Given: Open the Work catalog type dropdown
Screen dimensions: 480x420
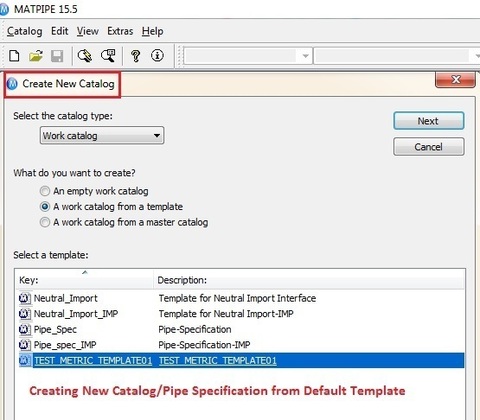Looking at the screenshot, I should point(102,135).
